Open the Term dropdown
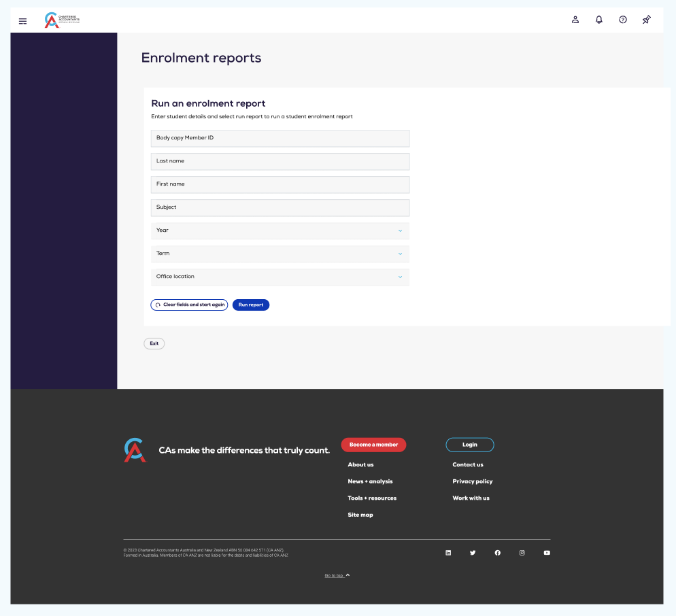 pos(280,254)
